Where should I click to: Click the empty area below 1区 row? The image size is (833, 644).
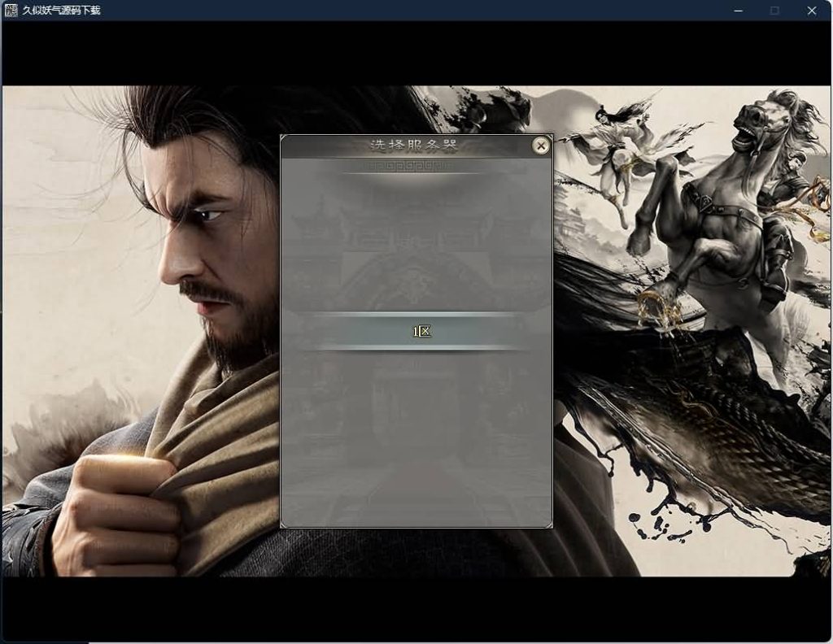click(416, 431)
